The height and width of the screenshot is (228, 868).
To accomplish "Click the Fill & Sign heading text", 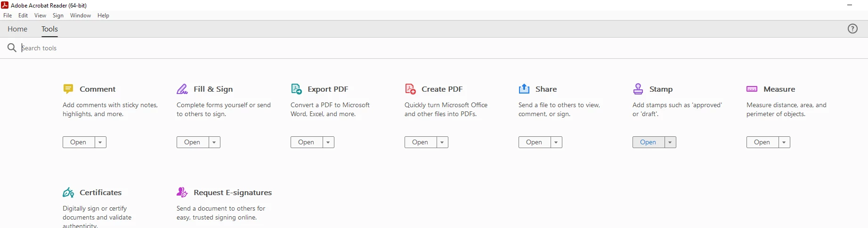I will [213, 89].
